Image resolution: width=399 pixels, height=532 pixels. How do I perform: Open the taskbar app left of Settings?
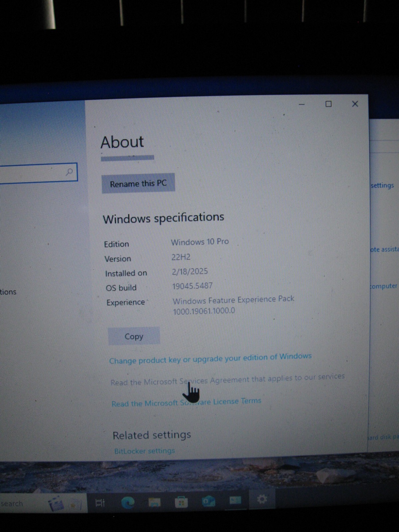(235, 500)
